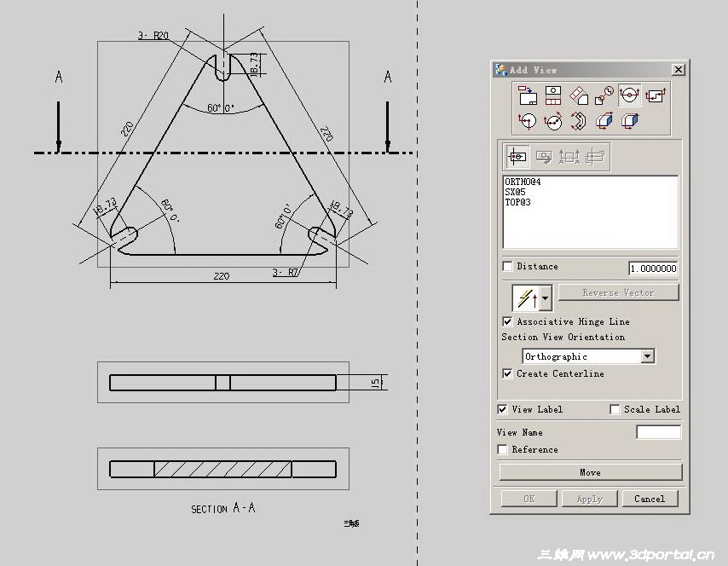Pick the Revolved Section Cut icon
Viewport: 728px width, 566px height.
coord(553,121)
